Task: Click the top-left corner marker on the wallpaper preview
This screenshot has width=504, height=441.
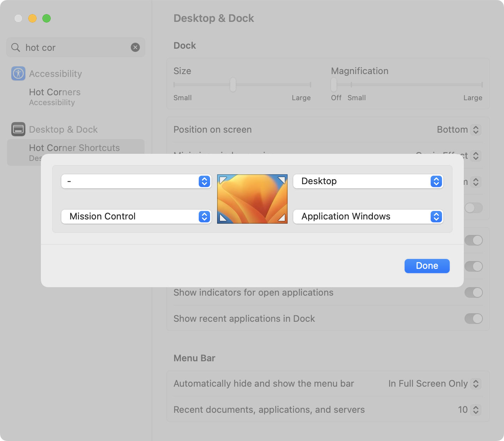Action: (222, 180)
